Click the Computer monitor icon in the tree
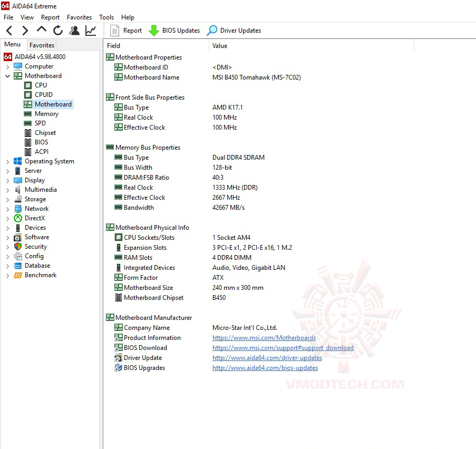 [18, 66]
